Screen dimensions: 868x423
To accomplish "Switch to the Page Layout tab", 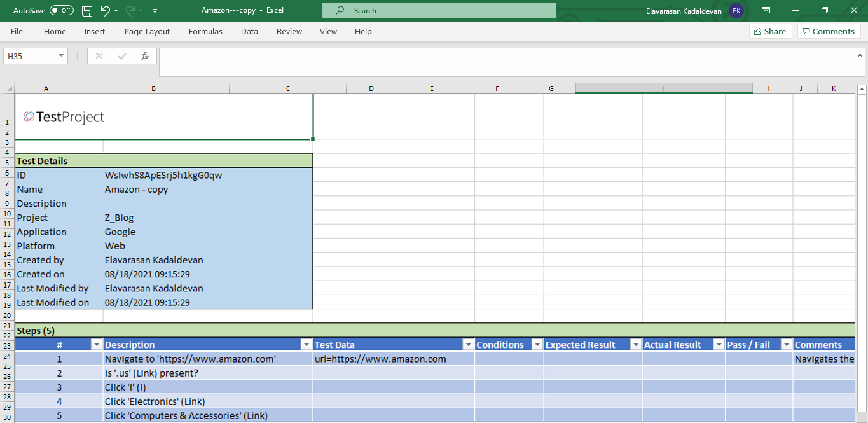I will 147,31.
